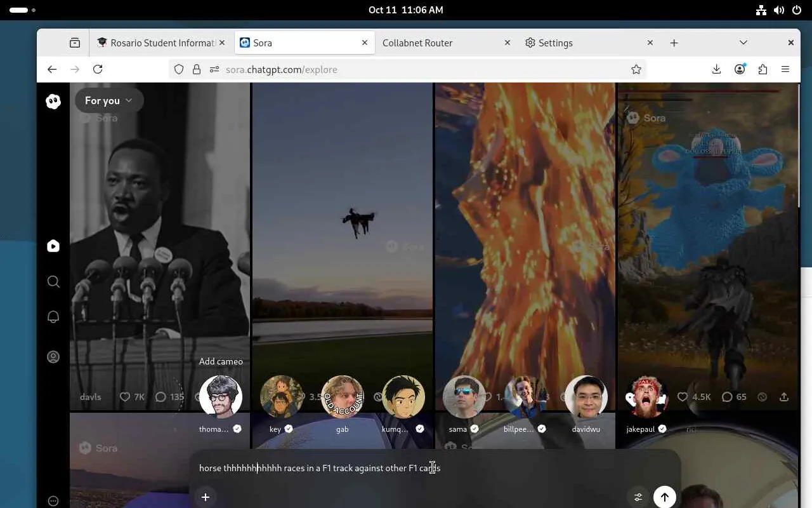Open comments showing 65 on right video
This screenshot has height=508, width=812.
coord(735,397)
